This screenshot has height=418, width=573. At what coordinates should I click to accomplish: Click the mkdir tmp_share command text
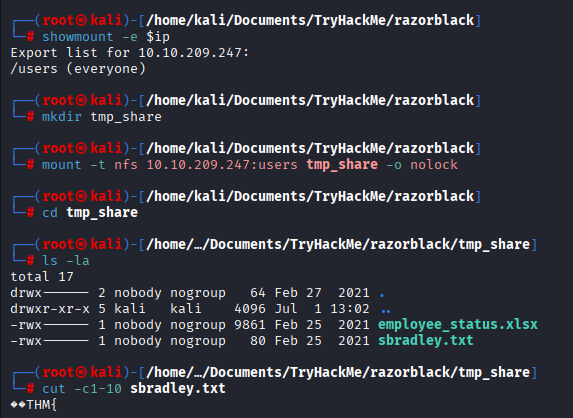(x=102, y=117)
